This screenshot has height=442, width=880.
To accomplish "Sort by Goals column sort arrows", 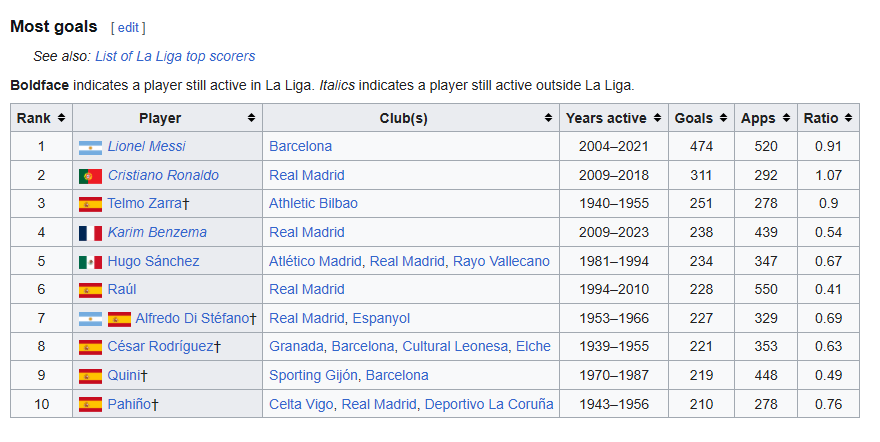I will click(x=723, y=118).
